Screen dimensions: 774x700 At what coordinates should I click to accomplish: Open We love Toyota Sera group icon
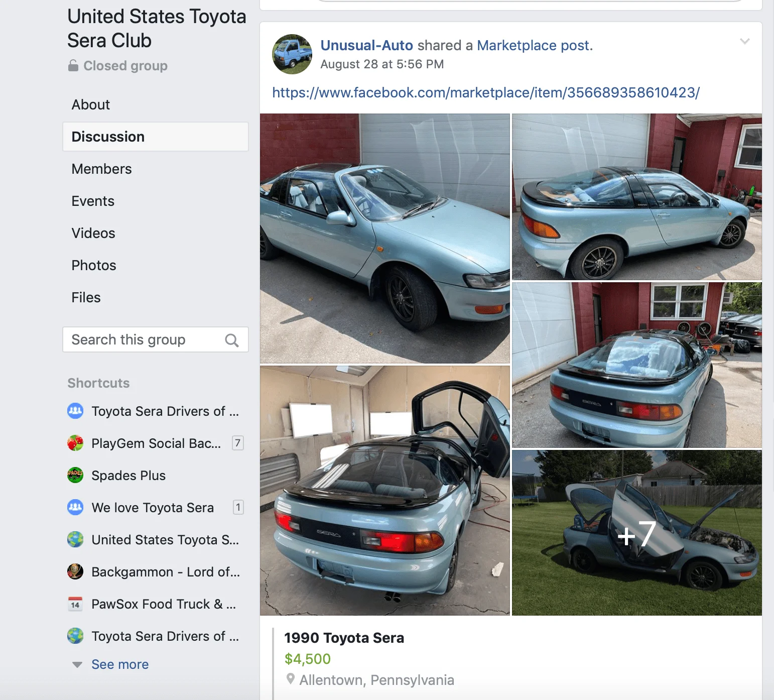point(75,507)
